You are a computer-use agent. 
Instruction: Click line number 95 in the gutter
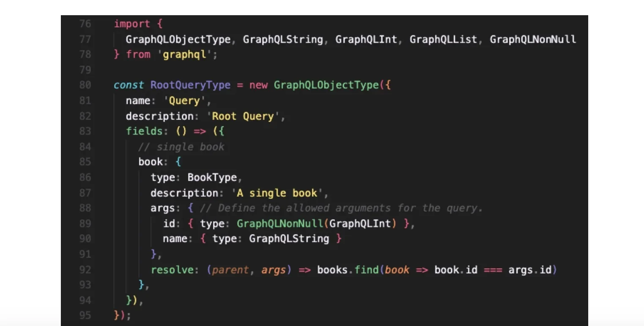85,315
